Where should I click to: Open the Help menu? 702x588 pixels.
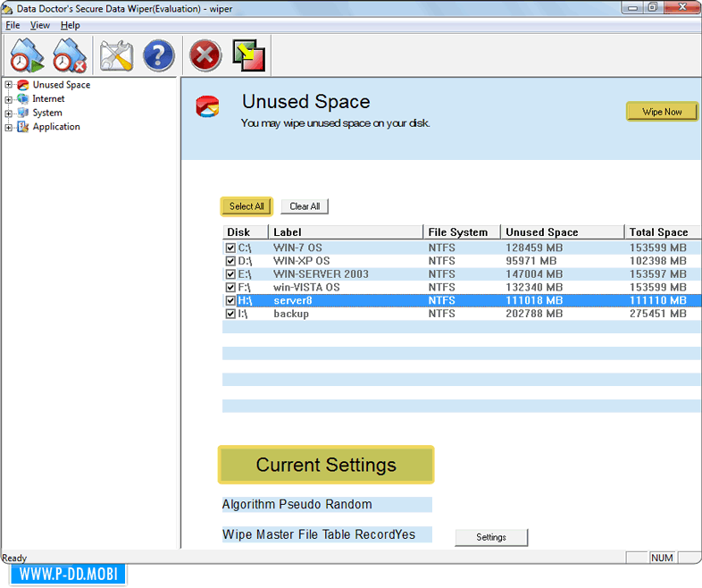click(71, 26)
